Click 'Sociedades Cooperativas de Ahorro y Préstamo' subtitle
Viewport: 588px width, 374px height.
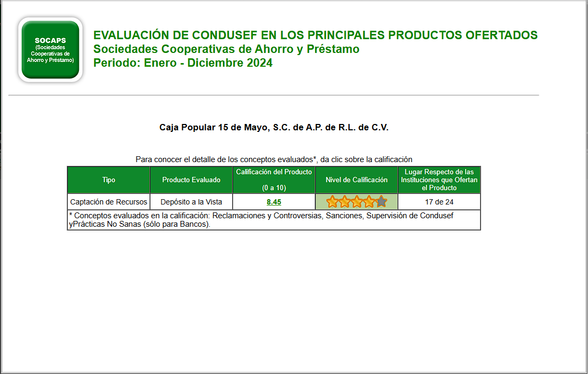(x=227, y=49)
